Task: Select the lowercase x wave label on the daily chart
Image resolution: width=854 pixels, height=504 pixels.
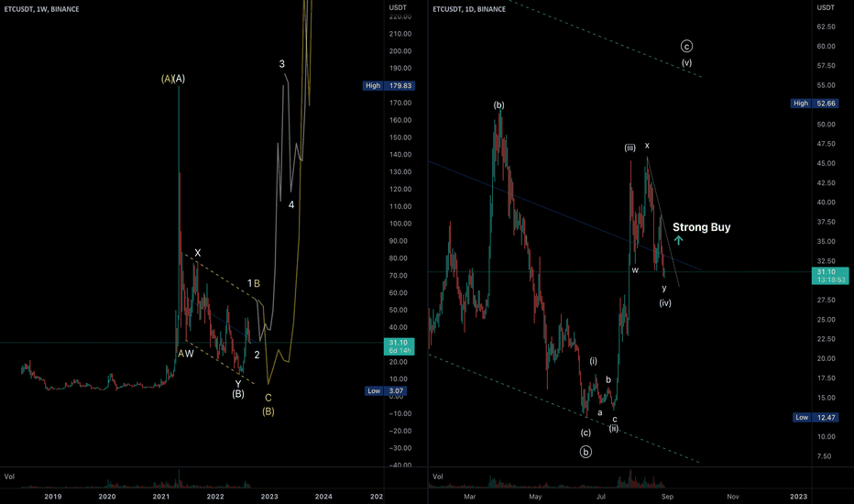Action: click(647, 146)
